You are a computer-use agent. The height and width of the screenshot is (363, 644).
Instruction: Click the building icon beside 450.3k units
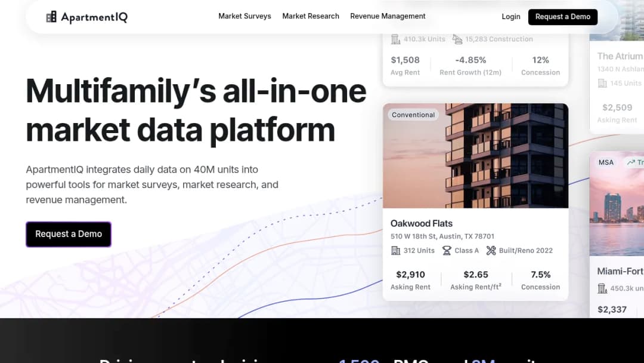coord(602,288)
